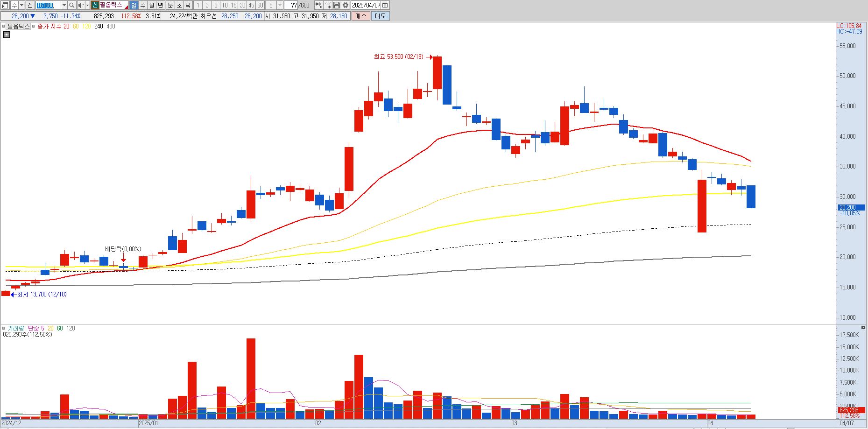868x429 pixels.
Task: Select the 주 (weekly) period toggle
Action: point(143,5)
